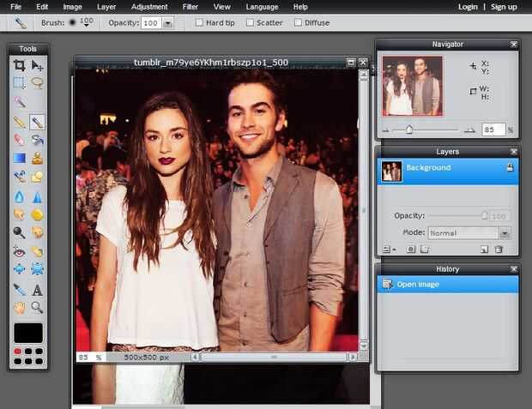Select the Gradient tool
Viewport: 532px width, 409px height.
(19, 158)
